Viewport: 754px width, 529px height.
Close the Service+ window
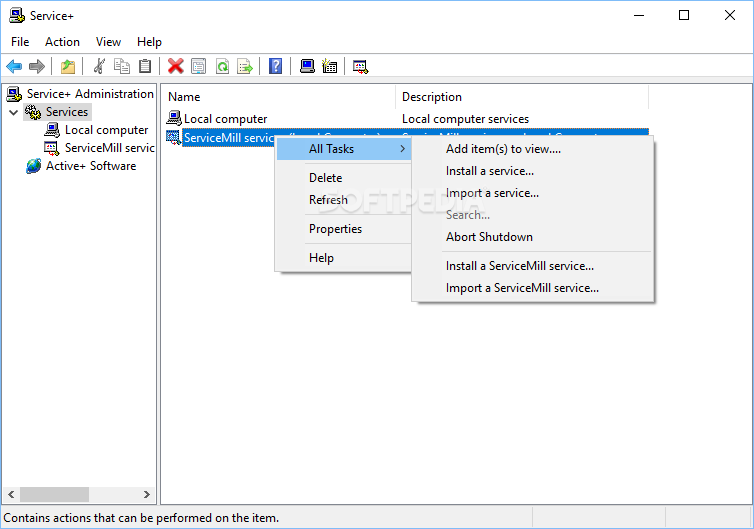click(729, 15)
